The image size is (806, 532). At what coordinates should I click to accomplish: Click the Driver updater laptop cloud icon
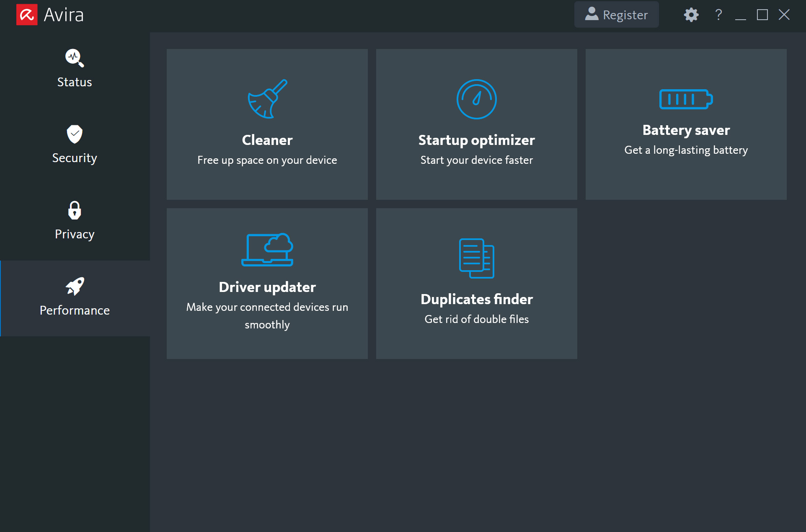267,250
